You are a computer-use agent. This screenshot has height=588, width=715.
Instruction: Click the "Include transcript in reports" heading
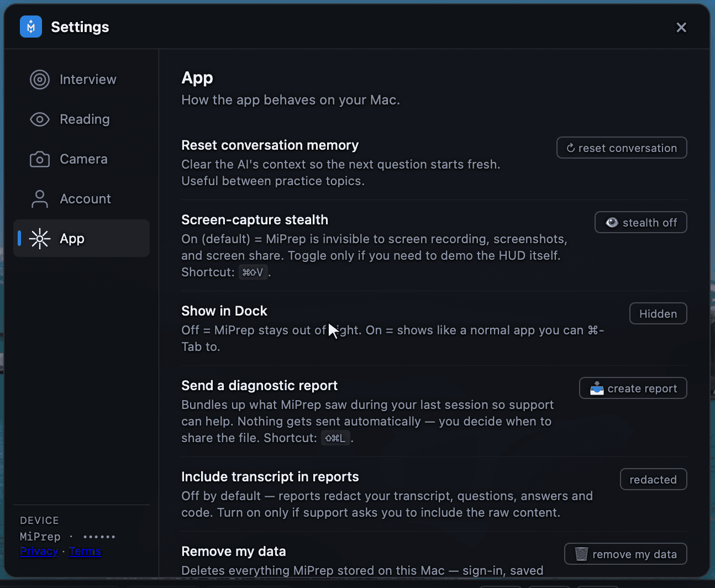pyautogui.click(x=270, y=477)
